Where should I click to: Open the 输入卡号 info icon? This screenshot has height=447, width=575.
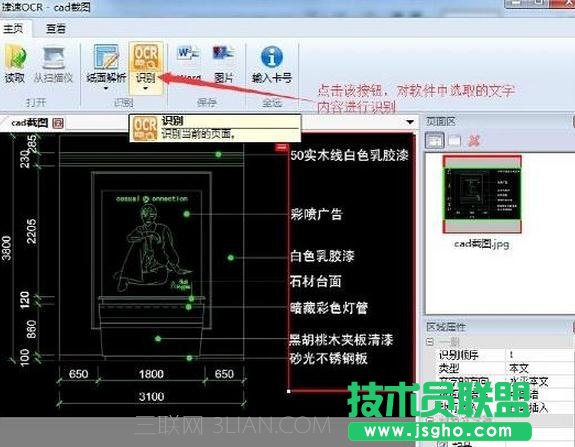tap(272, 57)
